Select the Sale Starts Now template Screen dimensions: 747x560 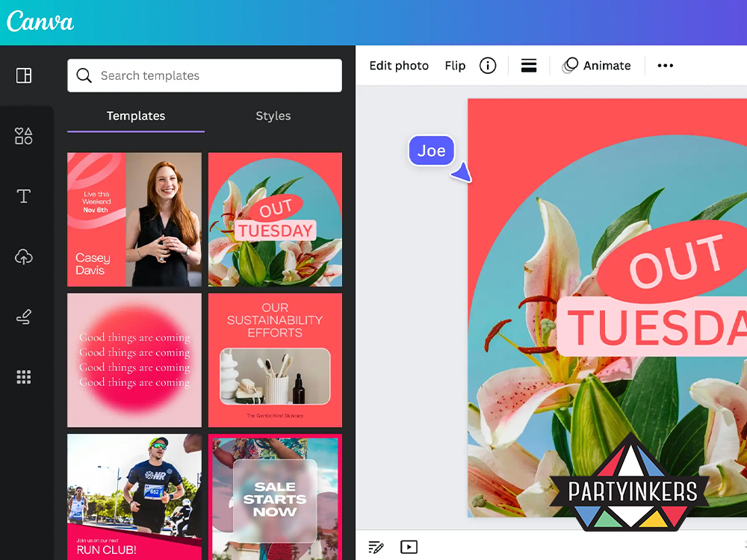(x=276, y=497)
